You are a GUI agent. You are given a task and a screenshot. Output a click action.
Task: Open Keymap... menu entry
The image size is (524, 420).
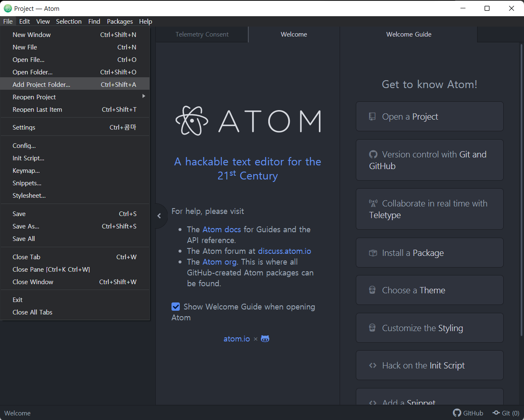tap(75, 171)
